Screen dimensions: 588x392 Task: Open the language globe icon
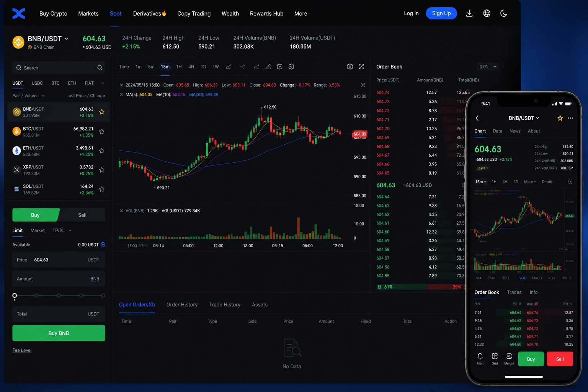point(487,13)
